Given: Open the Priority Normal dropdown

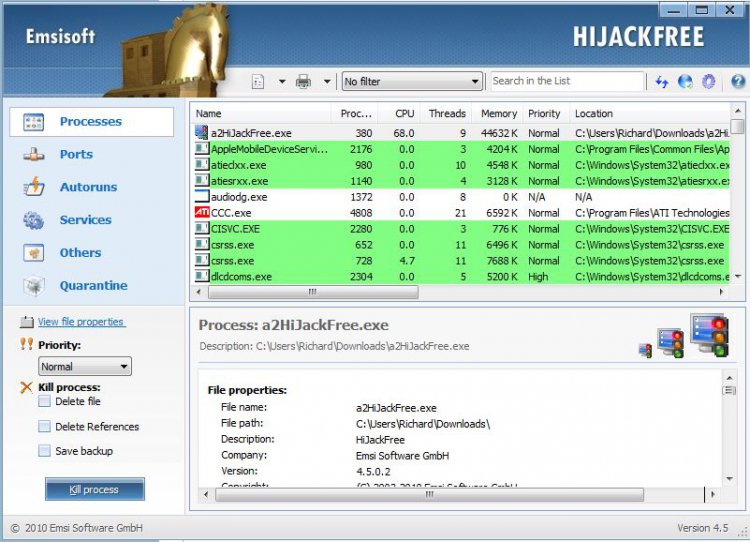Looking at the screenshot, I should pos(85,366).
